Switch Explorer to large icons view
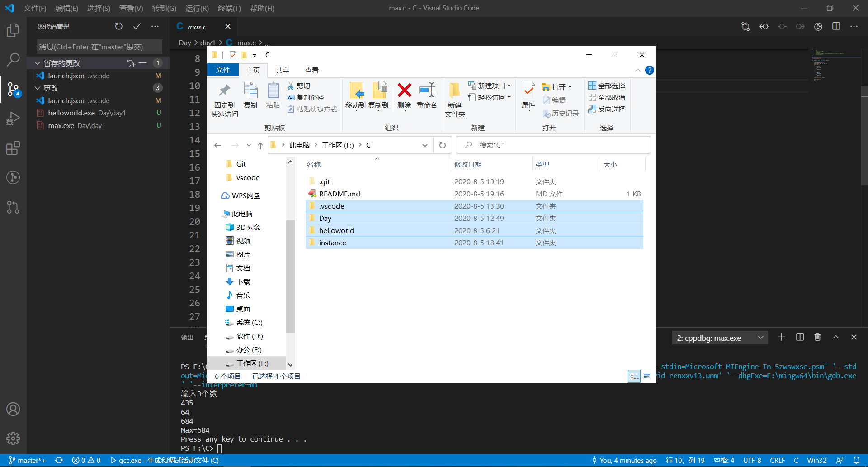Image resolution: width=868 pixels, height=467 pixels. [647, 376]
